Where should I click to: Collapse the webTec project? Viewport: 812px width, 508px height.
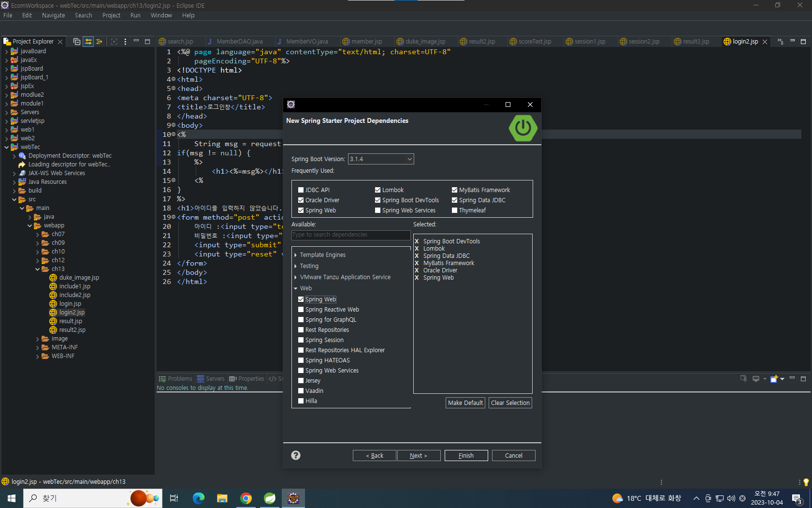point(6,147)
